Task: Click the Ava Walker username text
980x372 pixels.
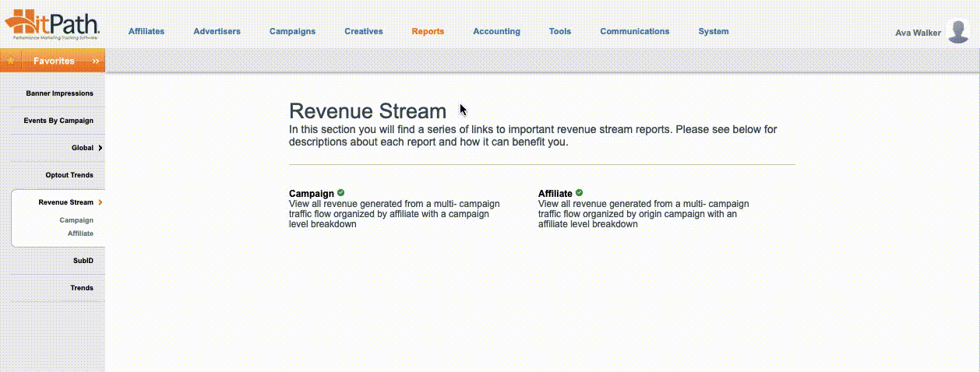Action: (918, 33)
